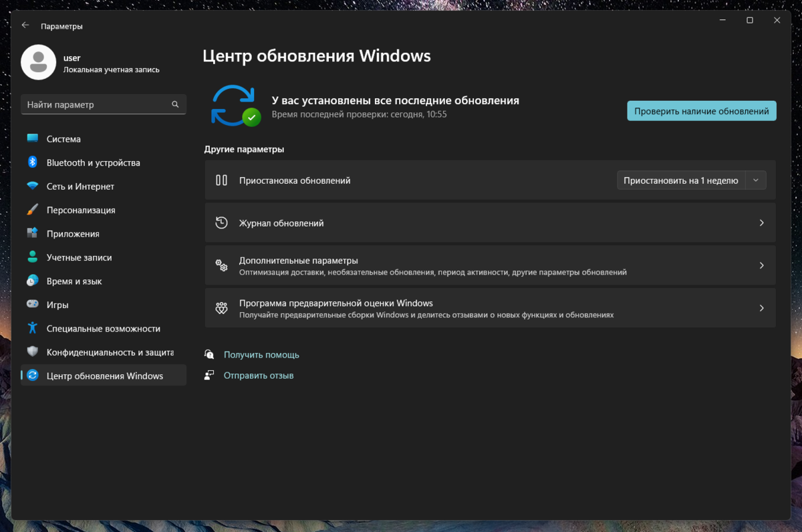Open Специальные возможности section

104,329
